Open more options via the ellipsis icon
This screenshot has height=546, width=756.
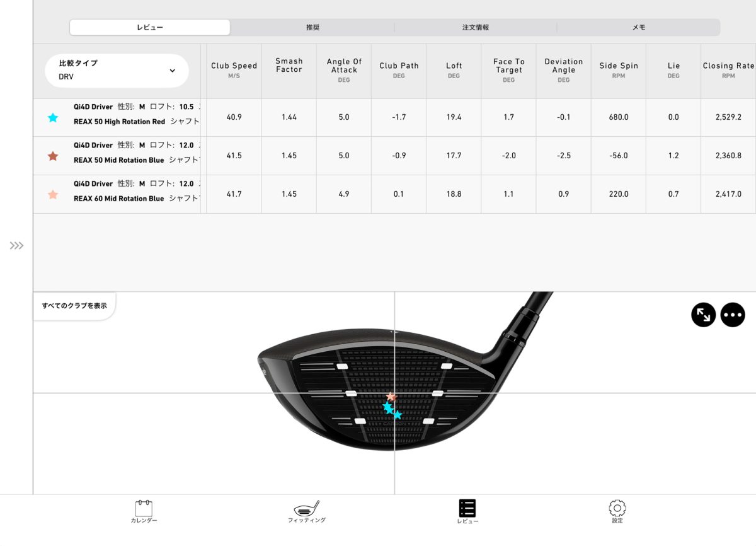pos(733,314)
